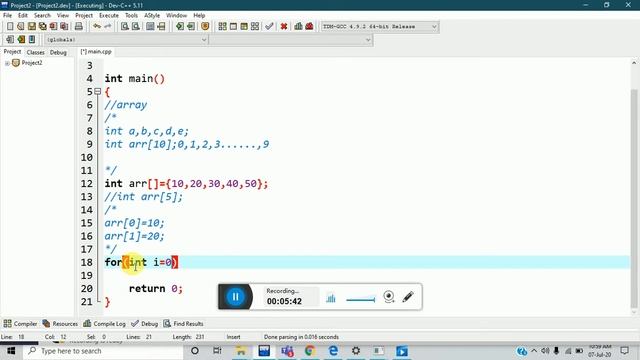Screen dimensions: 640x360
Task: Click the Save file toolbar icon
Action: click(31, 27)
